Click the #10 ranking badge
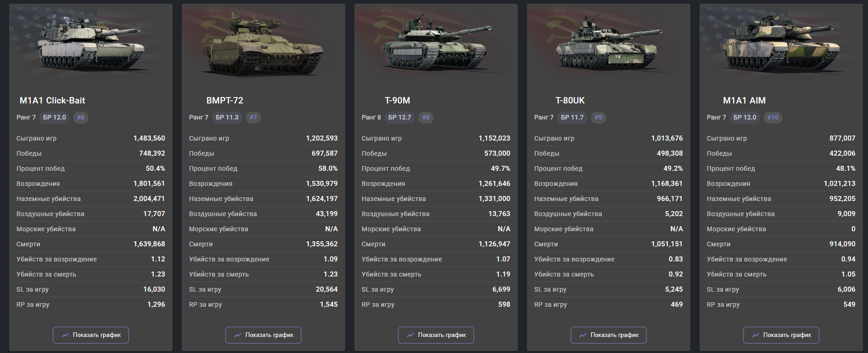 [773, 117]
